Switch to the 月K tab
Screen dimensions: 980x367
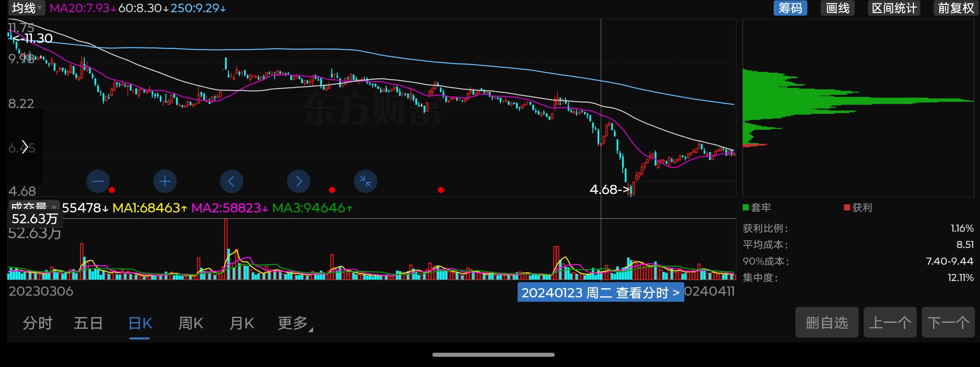pyautogui.click(x=242, y=323)
